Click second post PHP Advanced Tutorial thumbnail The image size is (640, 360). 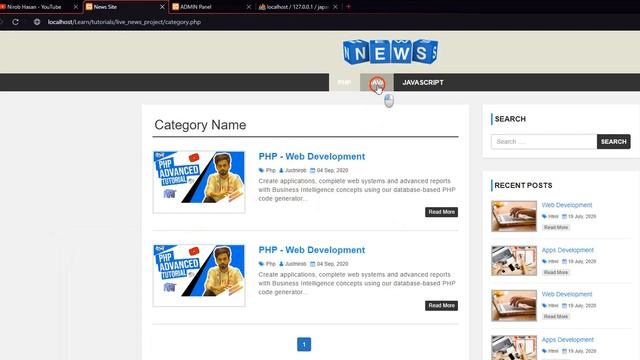click(199, 276)
